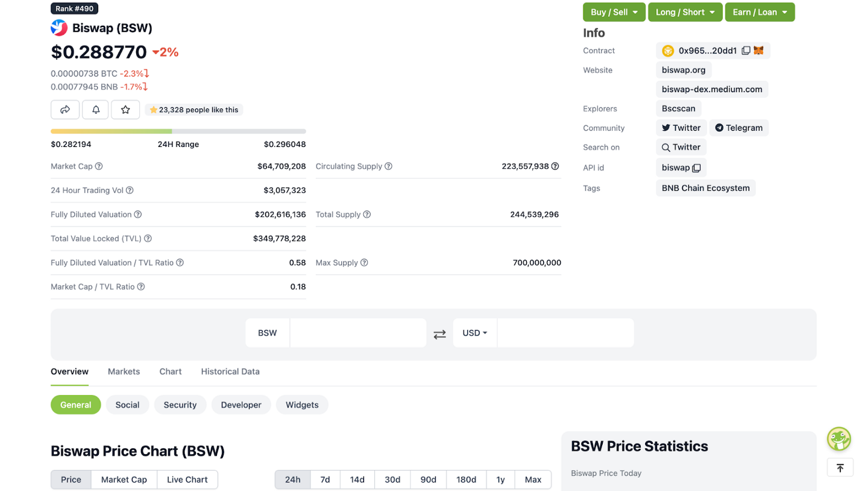
Task: Click the bell price alert icon
Action: click(x=95, y=110)
